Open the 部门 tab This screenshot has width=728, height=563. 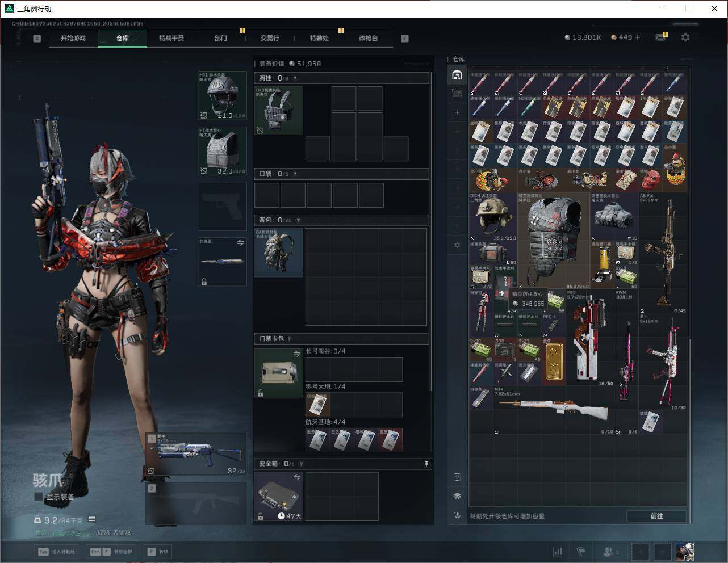coord(221,38)
